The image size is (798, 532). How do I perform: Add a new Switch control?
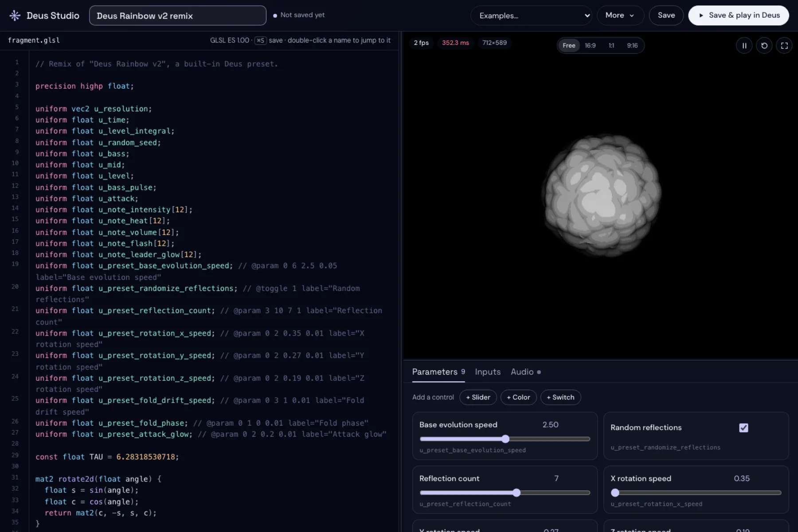coord(560,397)
